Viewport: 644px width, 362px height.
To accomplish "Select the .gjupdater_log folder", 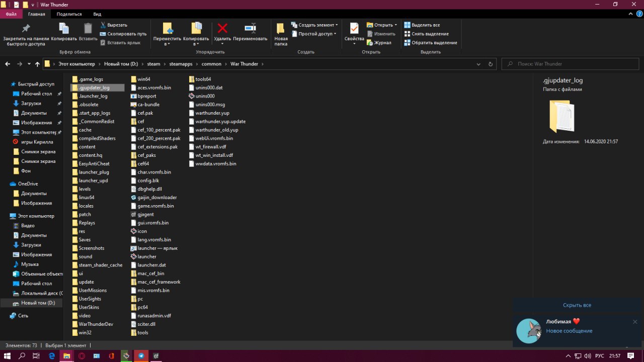I will tap(97, 87).
